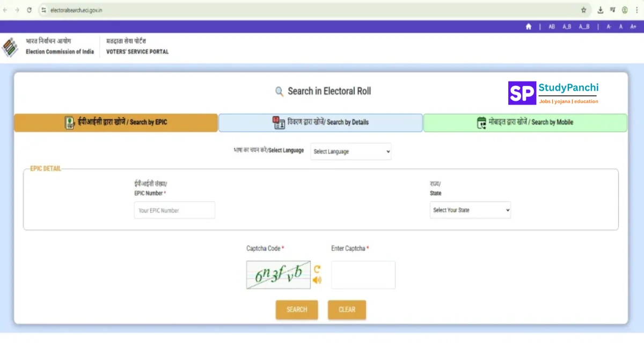Refresh the captcha code image
Image resolution: width=644 pixels, height=362 pixels.
[x=317, y=269]
